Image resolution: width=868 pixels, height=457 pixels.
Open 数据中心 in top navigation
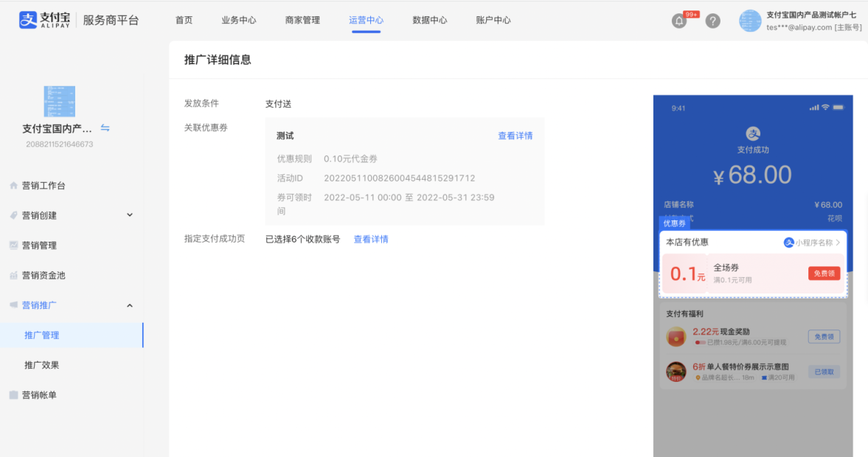click(x=429, y=20)
